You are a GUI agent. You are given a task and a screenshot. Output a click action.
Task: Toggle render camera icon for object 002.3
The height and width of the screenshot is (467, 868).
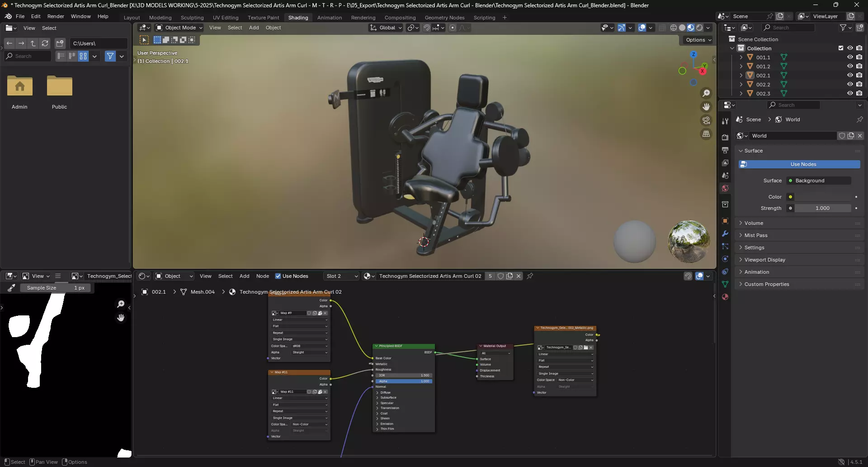click(x=859, y=94)
